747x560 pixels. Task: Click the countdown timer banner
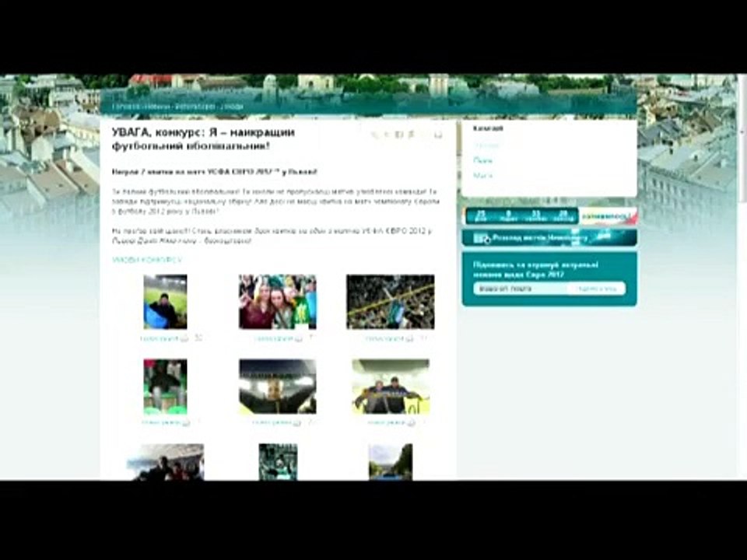521,215
